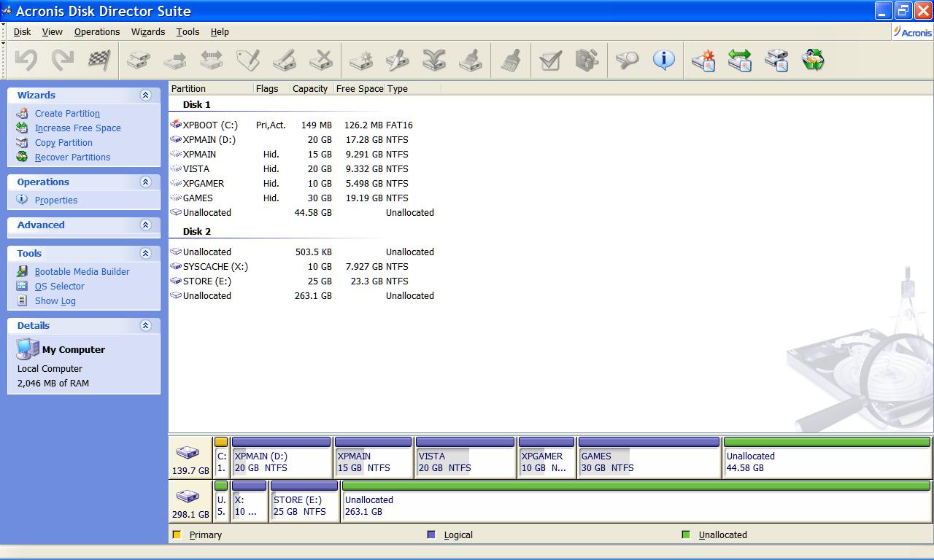
Task: Open the Help menu
Action: point(220,31)
